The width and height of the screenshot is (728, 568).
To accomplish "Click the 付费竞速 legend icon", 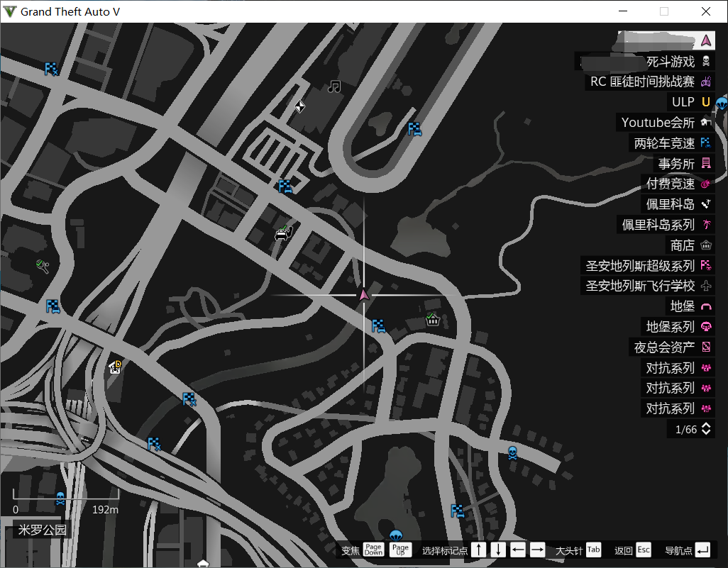I will click(706, 184).
